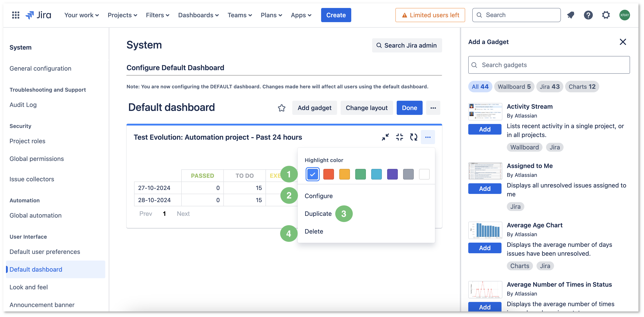Filter gadgets by All 44
Screen dimensions: 644x317
click(480, 87)
